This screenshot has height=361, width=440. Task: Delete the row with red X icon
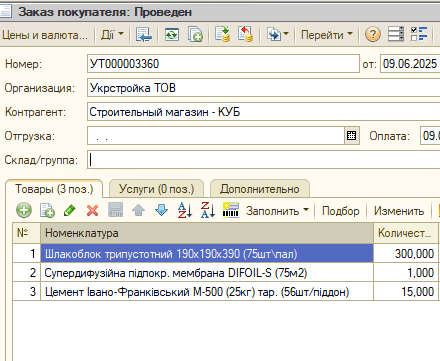pos(92,211)
